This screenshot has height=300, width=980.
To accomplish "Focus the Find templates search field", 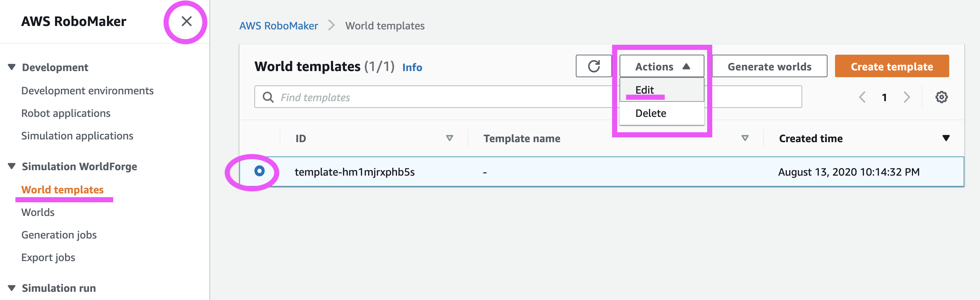I will point(528,97).
